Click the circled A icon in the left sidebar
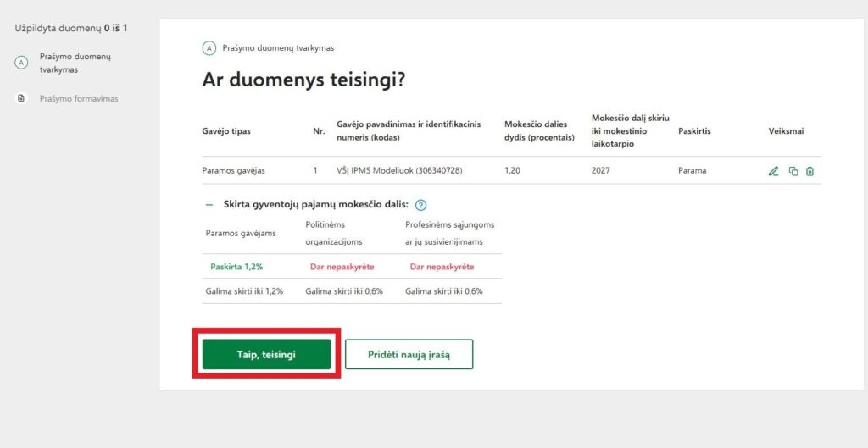The height and width of the screenshot is (448, 868). [22, 63]
